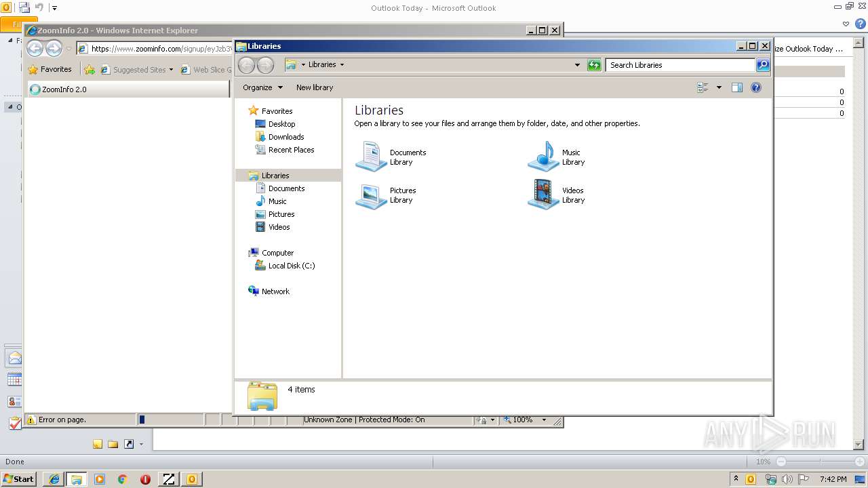Customize Outlook Quick Access Toolbar dropdown
This screenshot has height=488, width=868.
(55, 8)
